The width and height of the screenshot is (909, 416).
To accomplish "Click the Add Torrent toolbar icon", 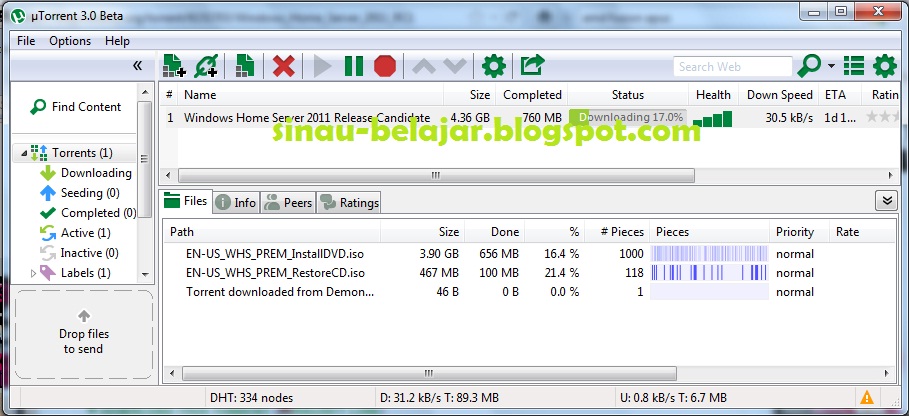I will 174,66.
